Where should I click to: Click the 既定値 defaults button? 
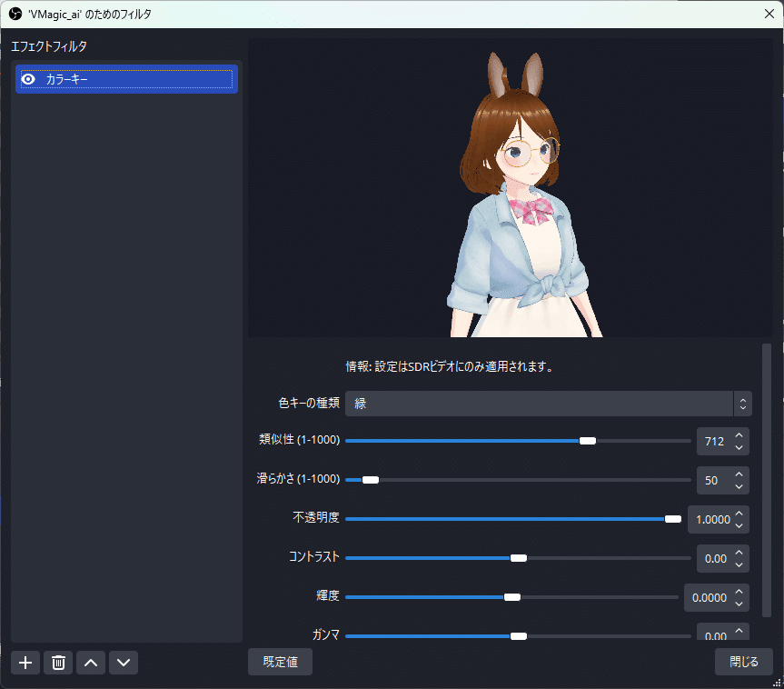[x=280, y=662]
